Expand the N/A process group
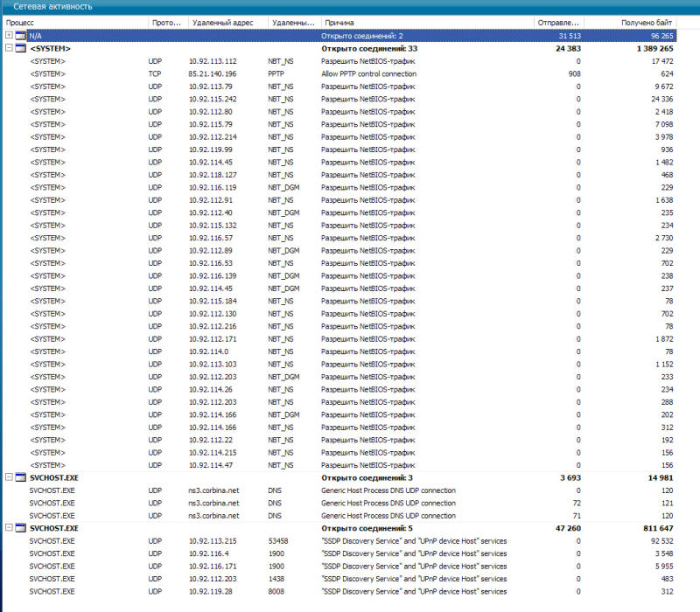 [9, 35]
